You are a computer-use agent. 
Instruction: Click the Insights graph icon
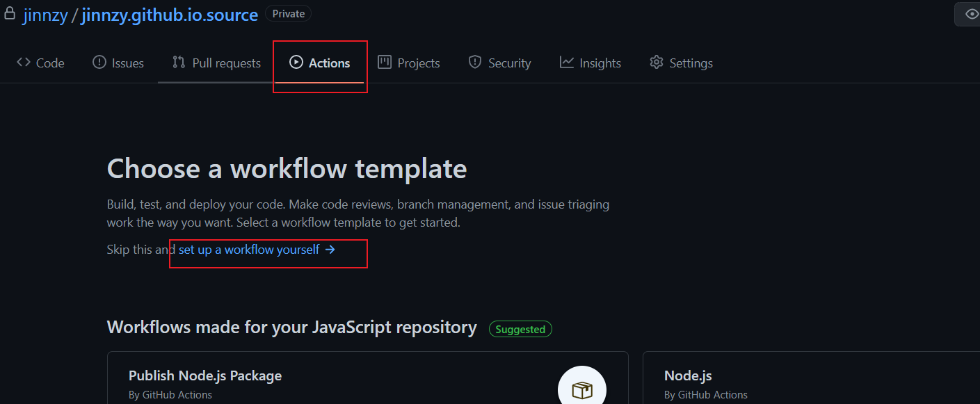(567, 63)
